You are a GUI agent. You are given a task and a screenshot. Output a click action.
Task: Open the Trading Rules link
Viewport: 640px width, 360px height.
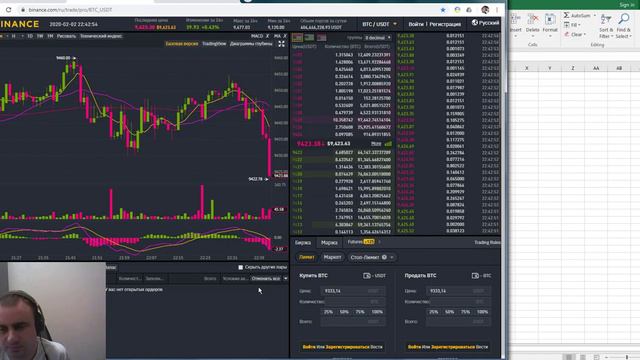(x=487, y=242)
